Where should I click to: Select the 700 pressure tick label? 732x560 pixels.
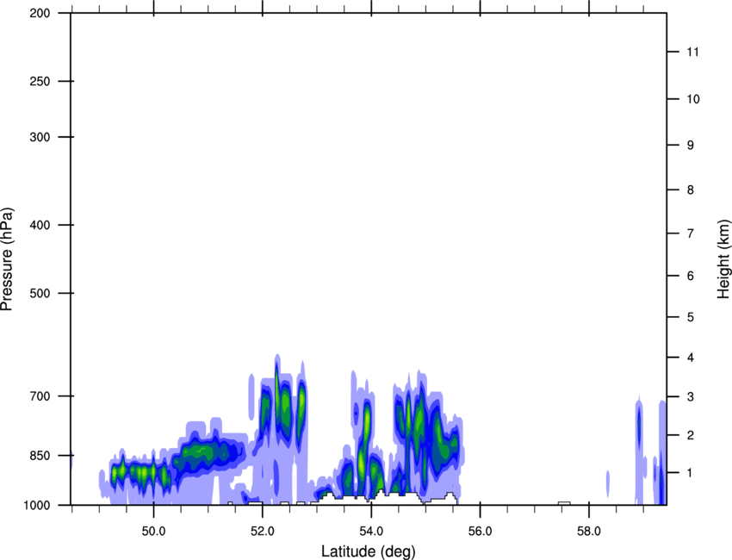coord(40,396)
